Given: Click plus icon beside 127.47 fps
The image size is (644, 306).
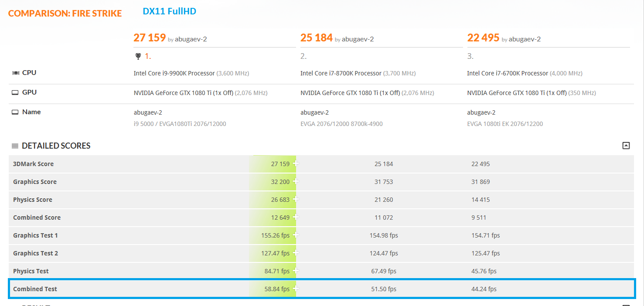Looking at the screenshot, I should [296, 253].
